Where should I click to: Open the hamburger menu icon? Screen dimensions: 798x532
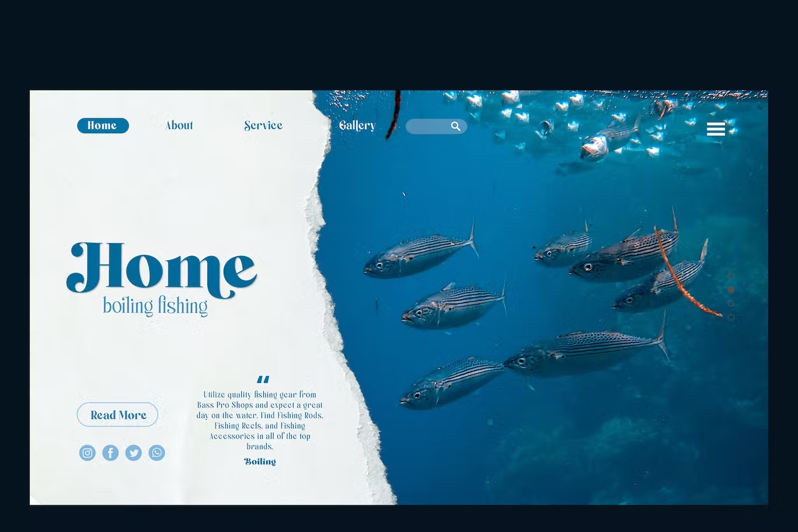click(x=716, y=129)
